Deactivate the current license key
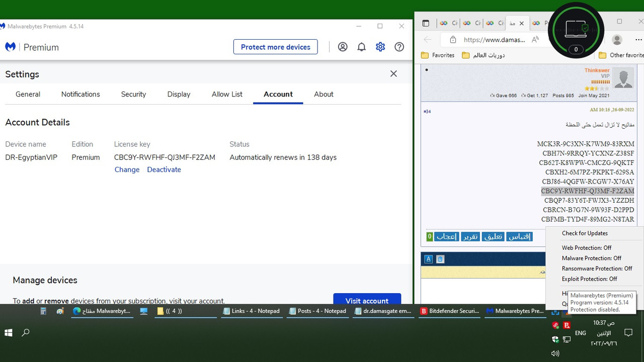Screen dimensions: 644x362 click(164, 169)
